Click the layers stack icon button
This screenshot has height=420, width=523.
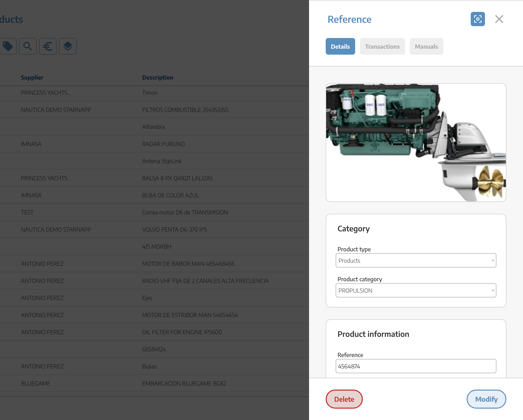pyautogui.click(x=68, y=46)
